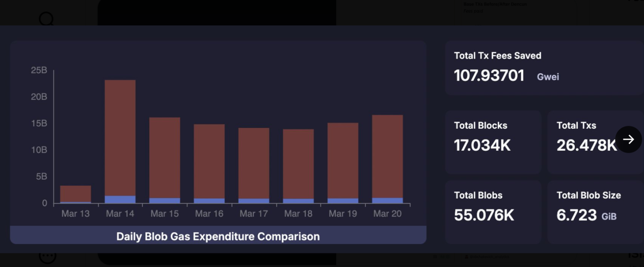Select the Total Blob Size card
Image resolution: width=644 pixels, height=267 pixels.
[x=595, y=212]
